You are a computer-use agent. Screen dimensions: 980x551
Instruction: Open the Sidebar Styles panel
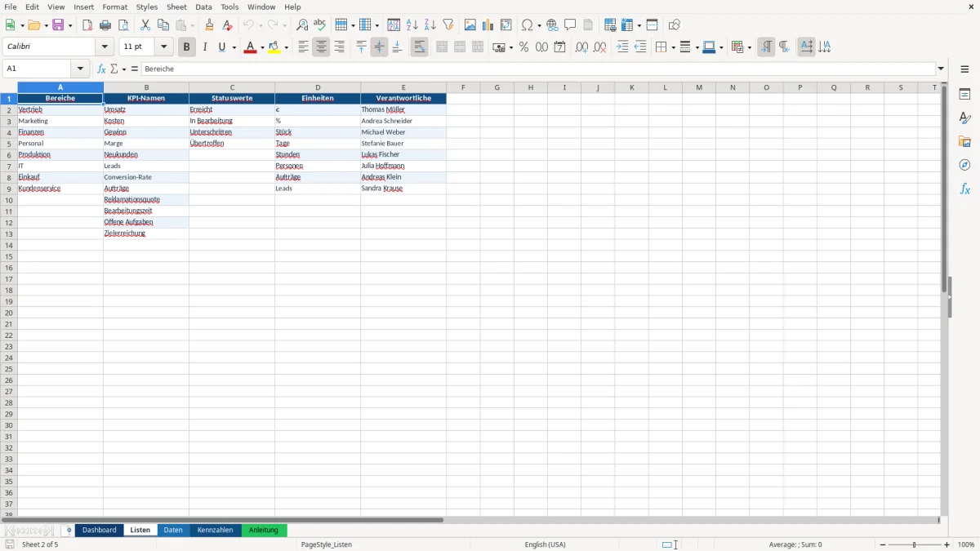pyautogui.click(x=964, y=118)
